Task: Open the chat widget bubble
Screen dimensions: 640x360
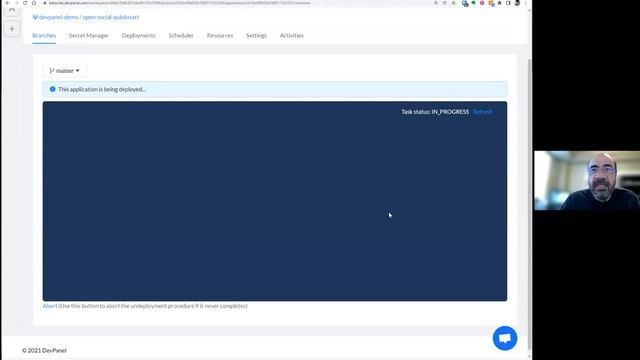Action: click(504, 338)
